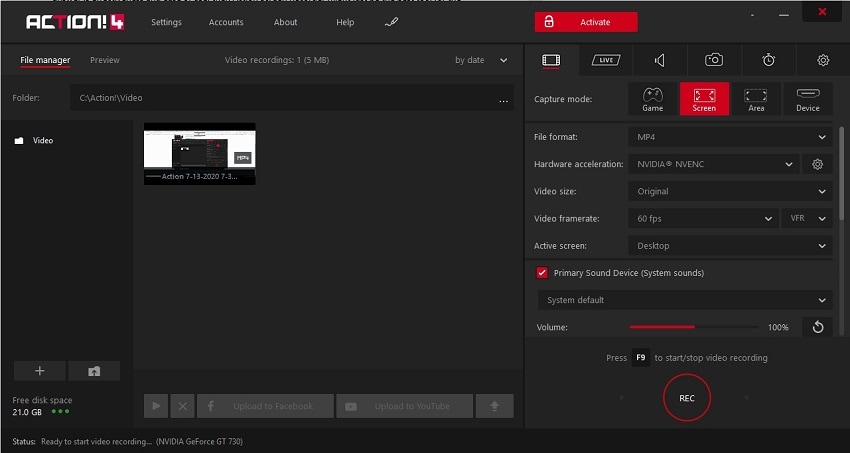The width and height of the screenshot is (850, 453).
Task: Switch to the Preview tab
Action: point(105,60)
